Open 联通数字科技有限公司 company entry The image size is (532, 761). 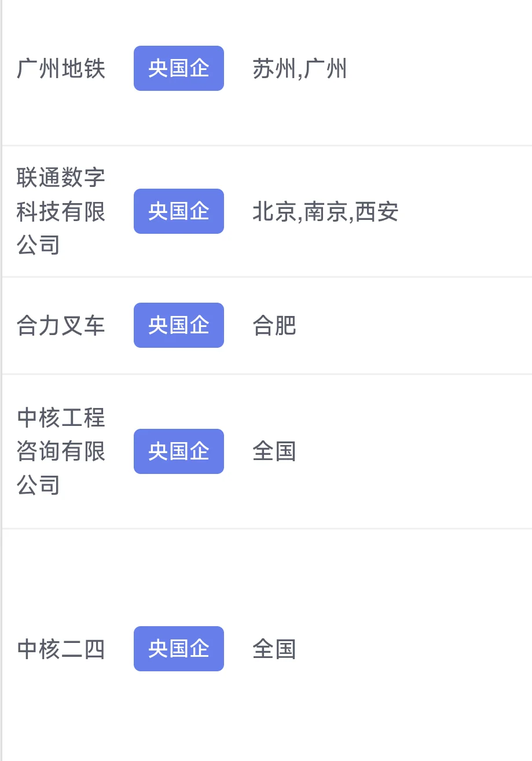click(x=61, y=211)
